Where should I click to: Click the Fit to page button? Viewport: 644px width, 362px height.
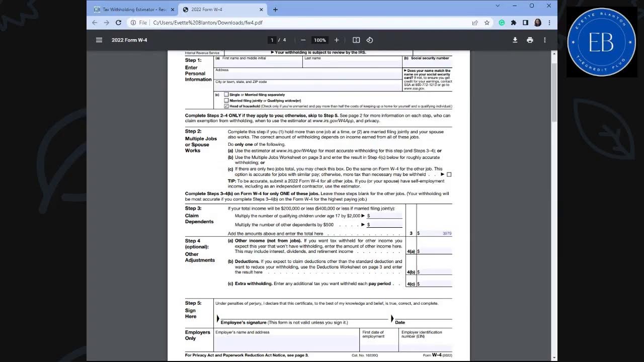(x=356, y=40)
